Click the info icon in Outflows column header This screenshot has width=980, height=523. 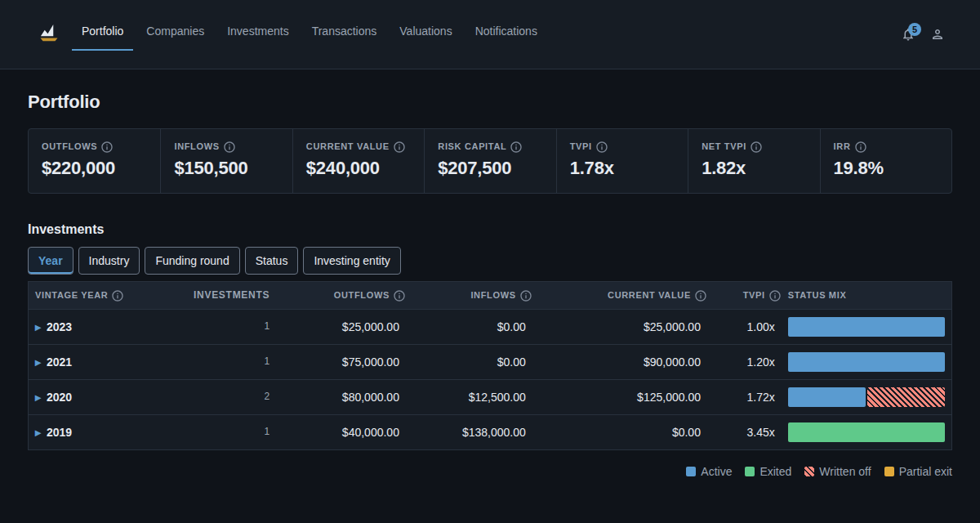[399, 296]
